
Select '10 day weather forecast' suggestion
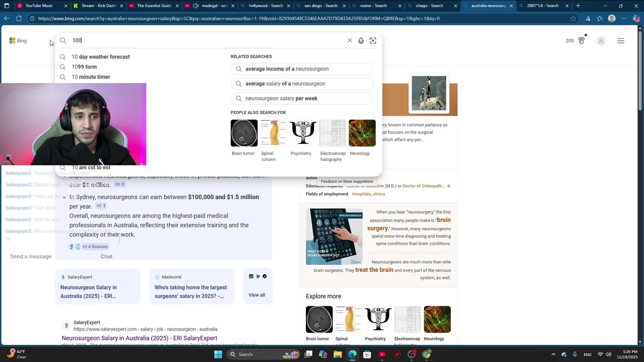[101, 57]
